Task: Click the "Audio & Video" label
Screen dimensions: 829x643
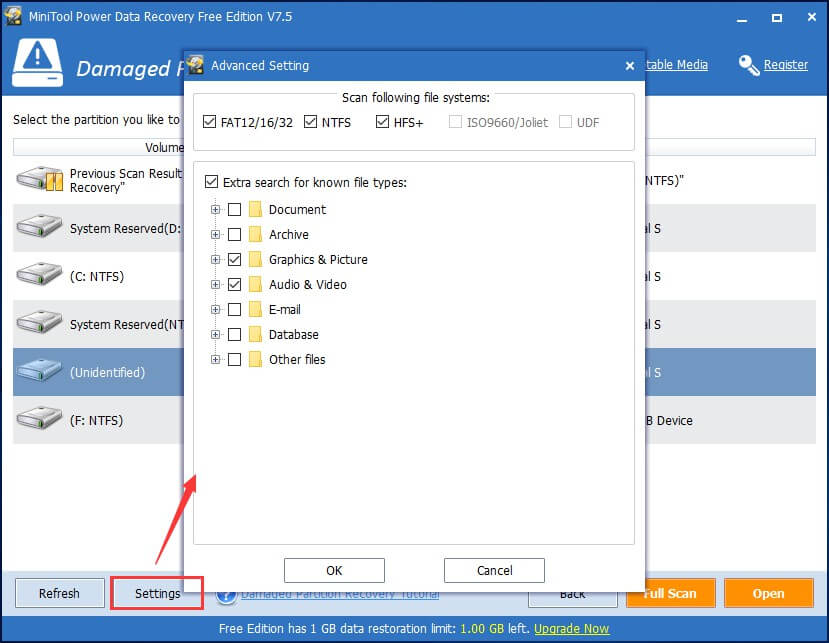Action: click(308, 284)
